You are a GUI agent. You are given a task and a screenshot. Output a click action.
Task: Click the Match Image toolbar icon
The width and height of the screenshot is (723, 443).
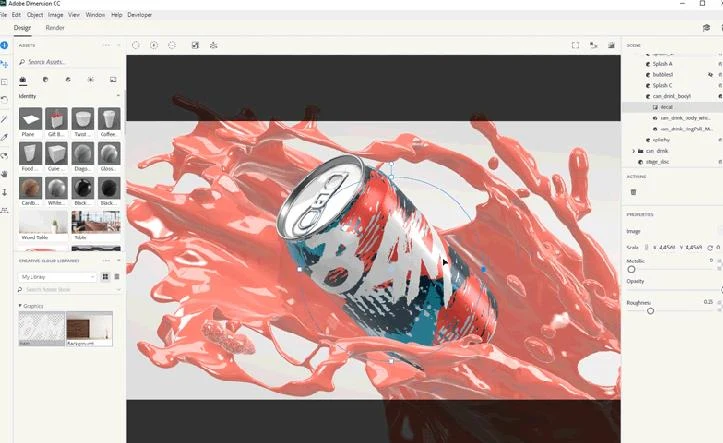pyautogui.click(x=195, y=45)
